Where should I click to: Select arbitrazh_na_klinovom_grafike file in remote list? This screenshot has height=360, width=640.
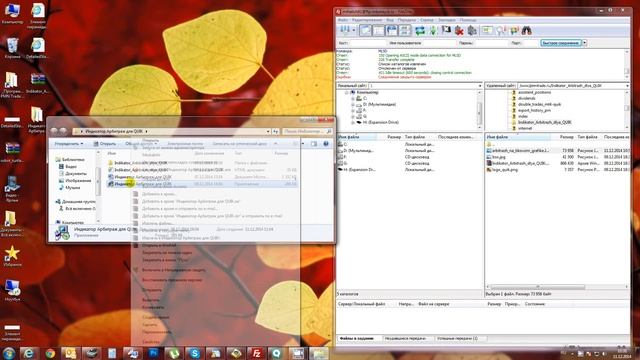[x=520, y=151]
